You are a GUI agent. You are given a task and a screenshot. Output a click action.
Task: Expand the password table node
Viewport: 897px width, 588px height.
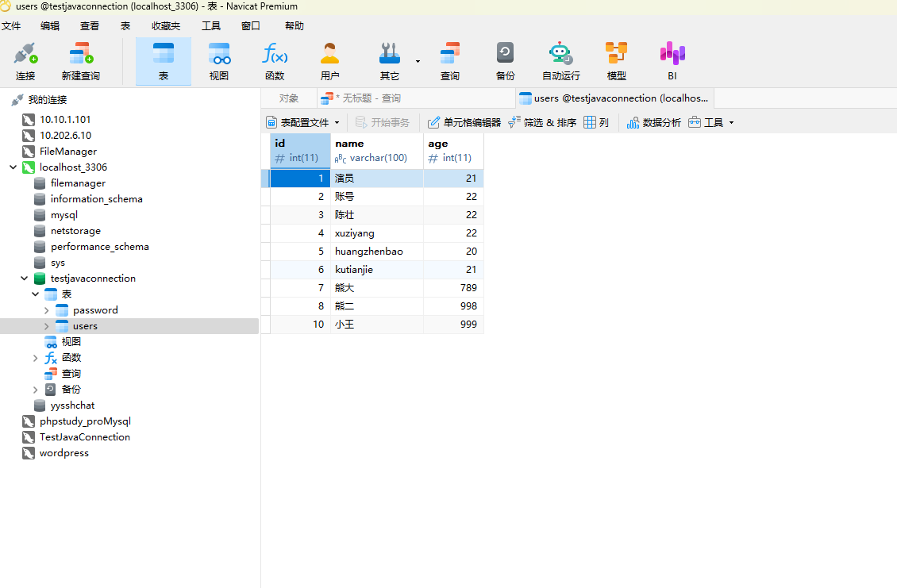(x=46, y=310)
